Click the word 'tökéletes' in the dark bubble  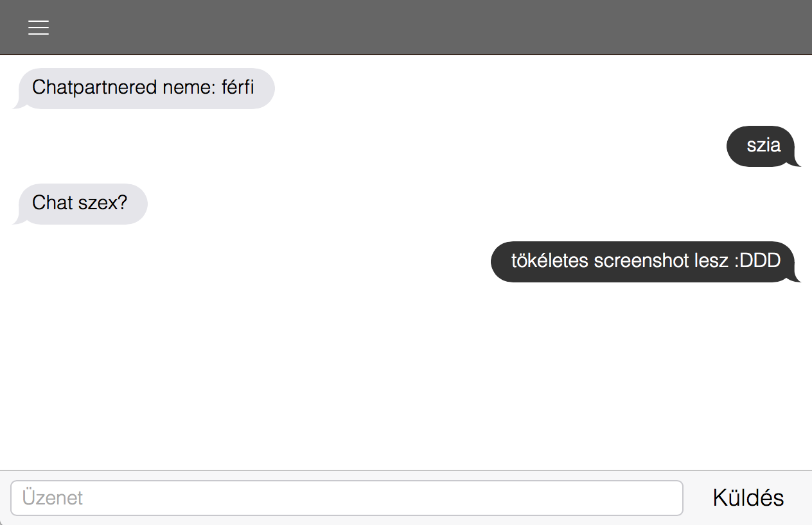coord(550,261)
